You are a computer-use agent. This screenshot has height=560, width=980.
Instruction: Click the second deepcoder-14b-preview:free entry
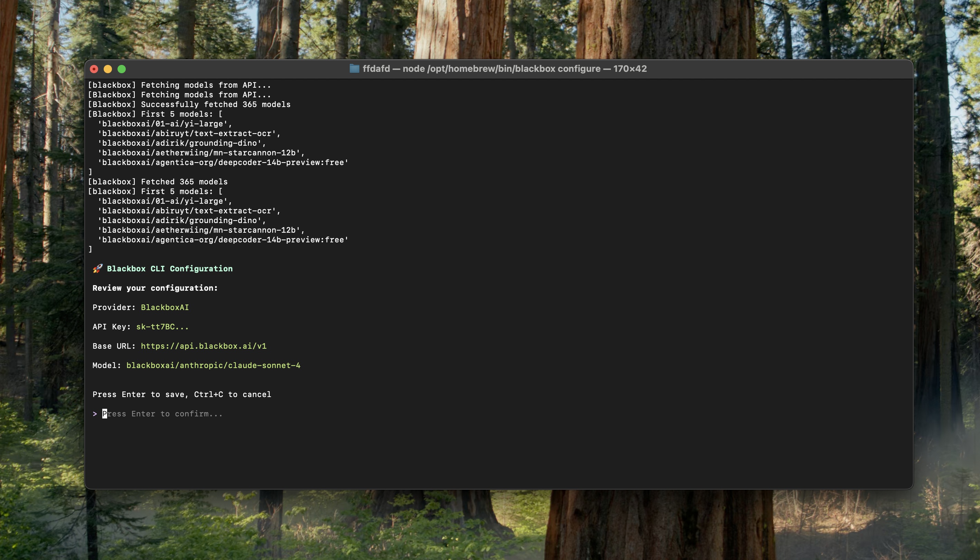223,240
